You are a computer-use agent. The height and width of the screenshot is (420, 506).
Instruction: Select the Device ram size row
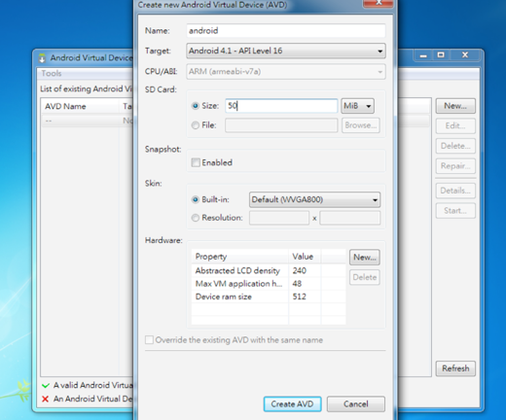tap(269, 297)
